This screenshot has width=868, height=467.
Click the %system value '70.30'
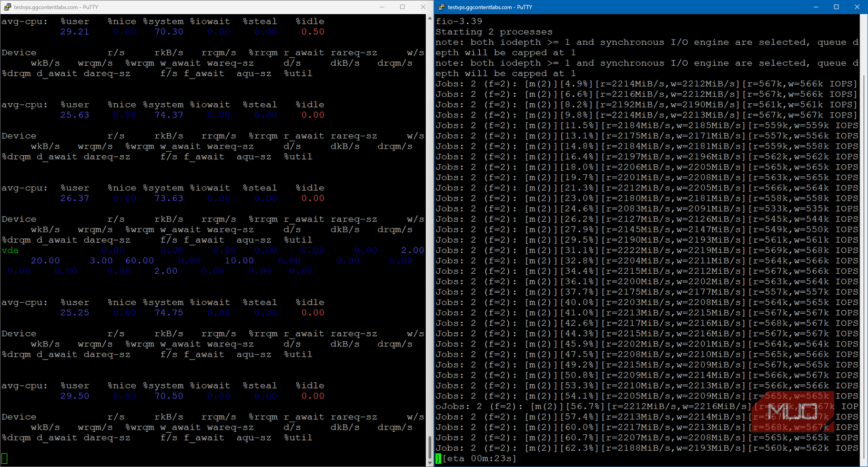pos(169,32)
